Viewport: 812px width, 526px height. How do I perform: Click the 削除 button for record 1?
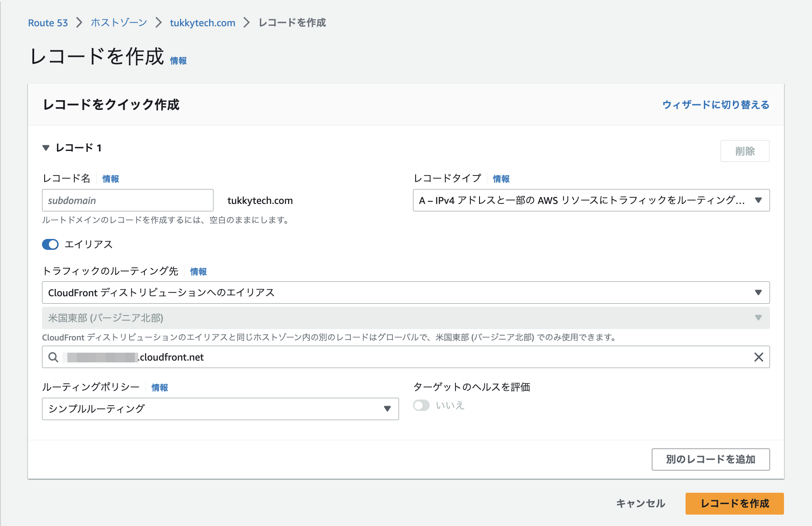745,151
